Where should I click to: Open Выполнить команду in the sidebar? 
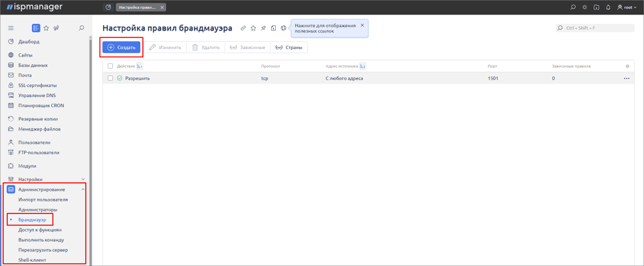(41, 240)
